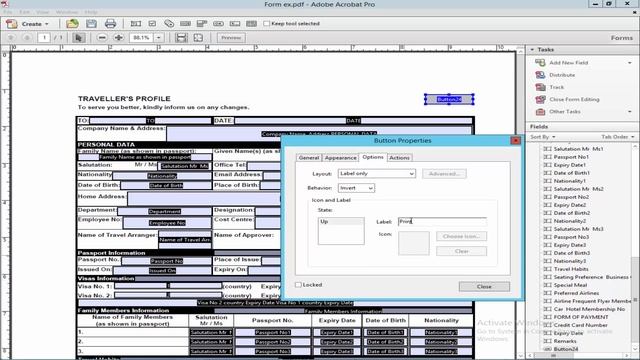This screenshot has height=360, width=640.
Task: Select the Options tab
Action: [x=373, y=157]
